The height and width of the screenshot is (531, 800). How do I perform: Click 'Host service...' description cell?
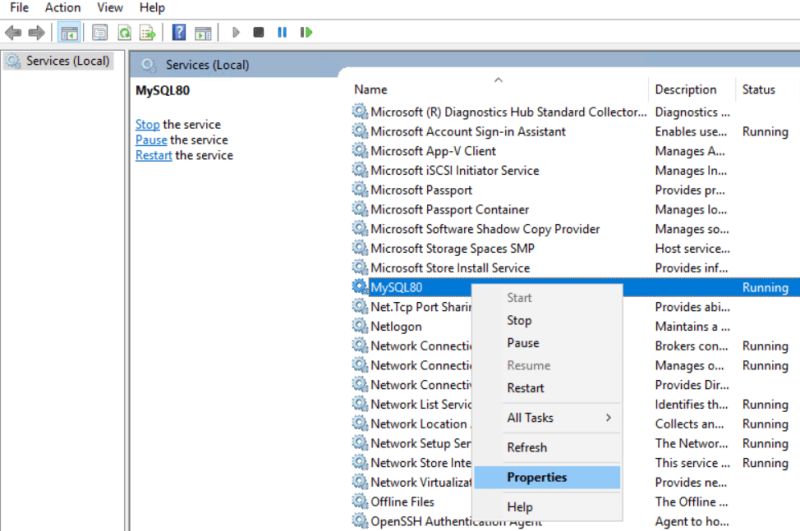point(692,248)
